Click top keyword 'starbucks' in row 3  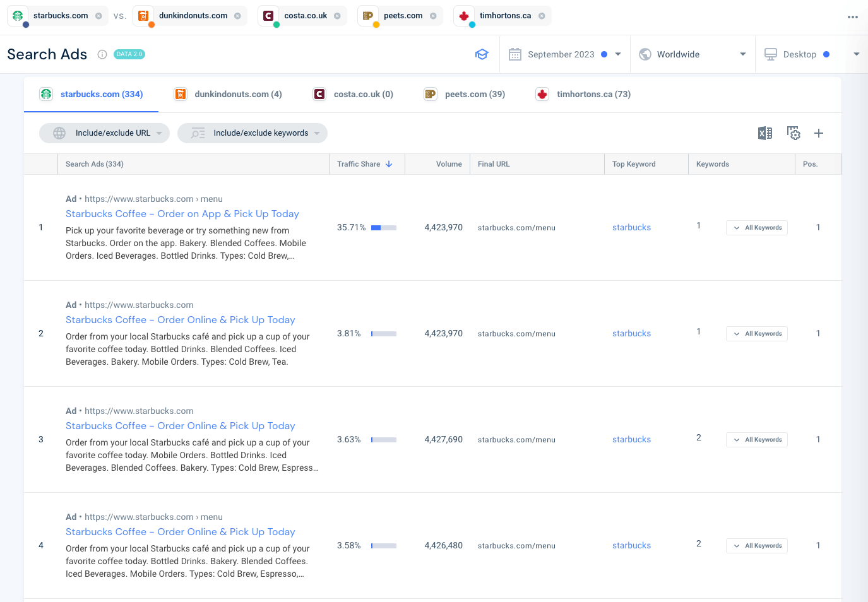click(x=631, y=440)
